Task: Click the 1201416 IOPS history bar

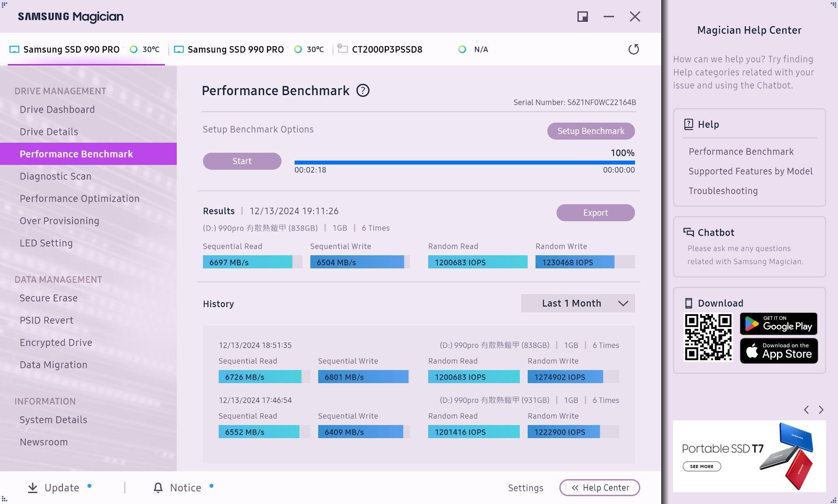Action: [x=474, y=432]
